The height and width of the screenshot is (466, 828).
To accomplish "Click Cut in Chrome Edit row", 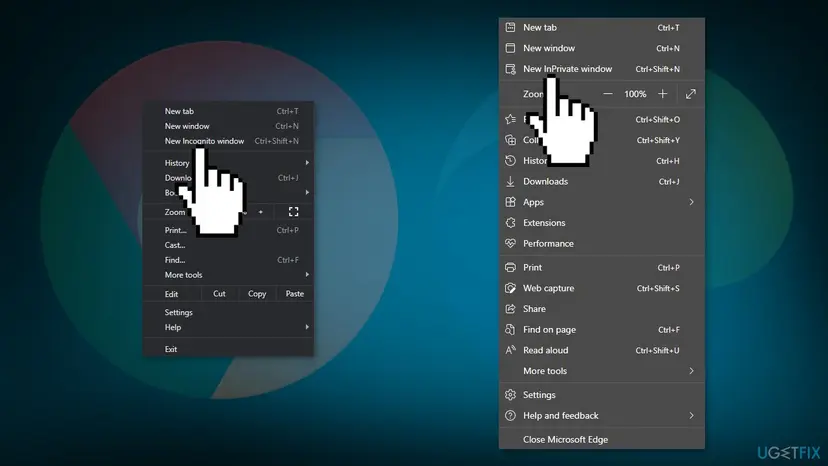I will (219, 294).
